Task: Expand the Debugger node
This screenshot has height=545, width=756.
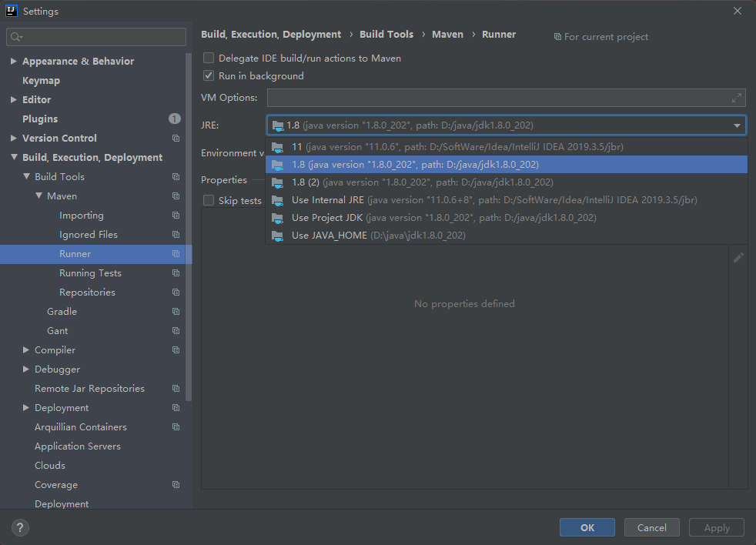Action: tap(26, 369)
